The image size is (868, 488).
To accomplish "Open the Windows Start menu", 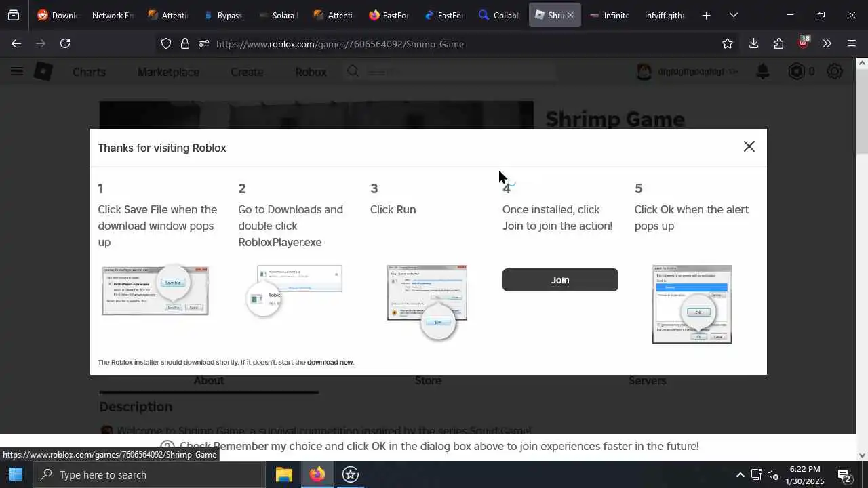I will click(x=16, y=474).
